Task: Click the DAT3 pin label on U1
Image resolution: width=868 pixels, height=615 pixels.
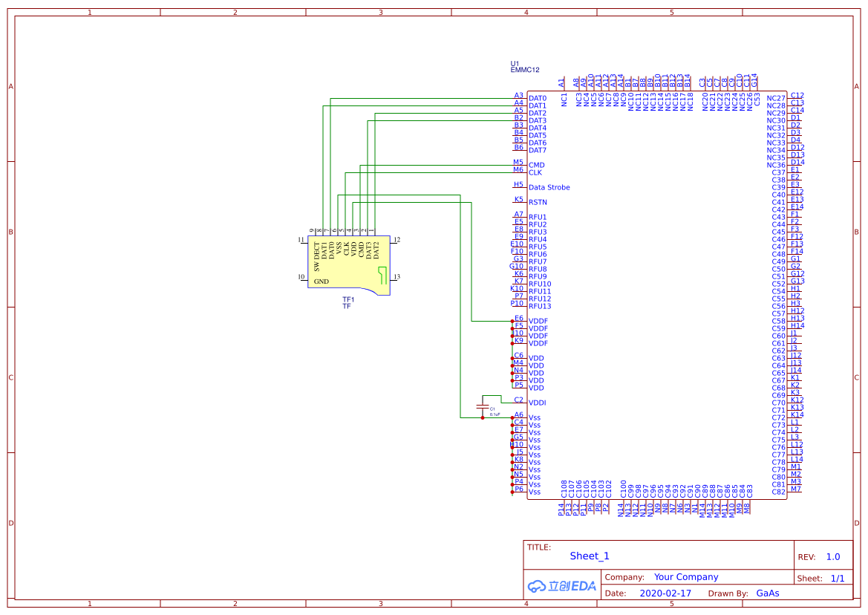Action: (x=537, y=120)
